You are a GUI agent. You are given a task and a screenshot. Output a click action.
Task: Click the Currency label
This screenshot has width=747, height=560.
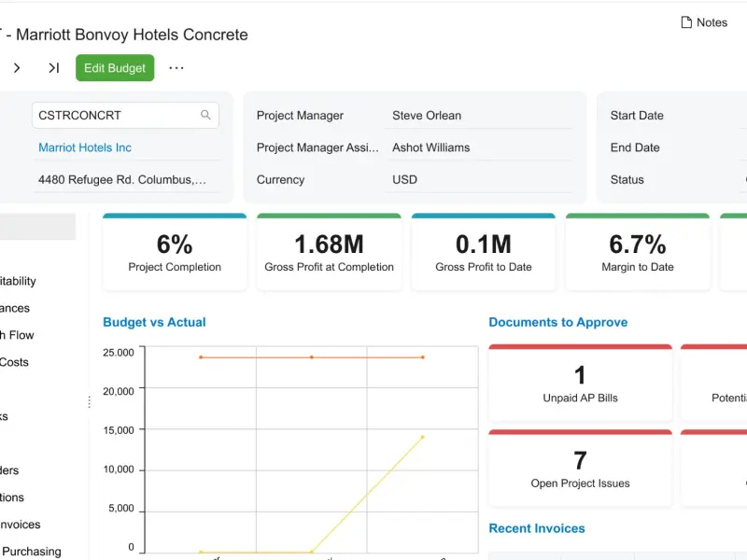point(281,179)
